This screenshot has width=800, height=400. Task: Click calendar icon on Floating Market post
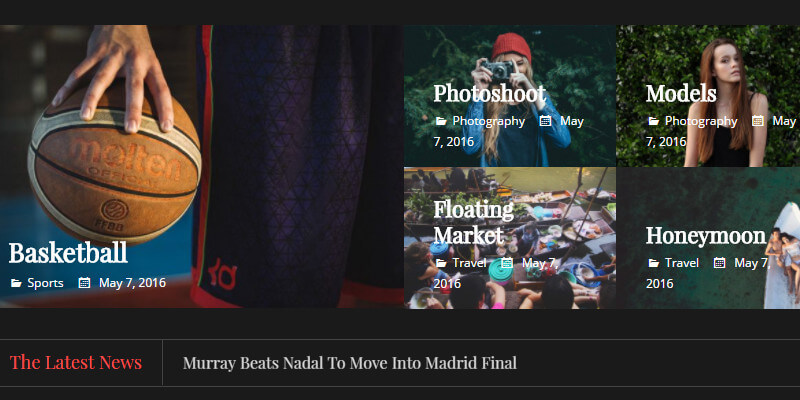(507, 263)
